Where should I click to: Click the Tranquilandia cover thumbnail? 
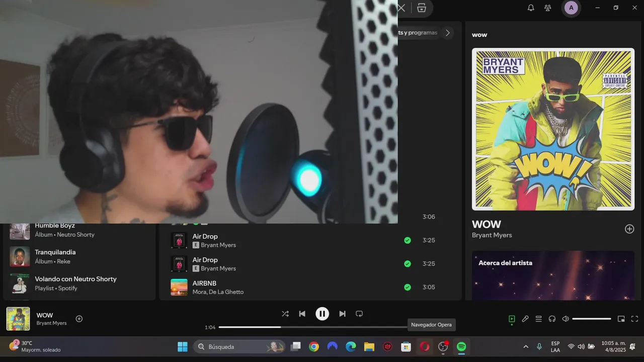20,256
